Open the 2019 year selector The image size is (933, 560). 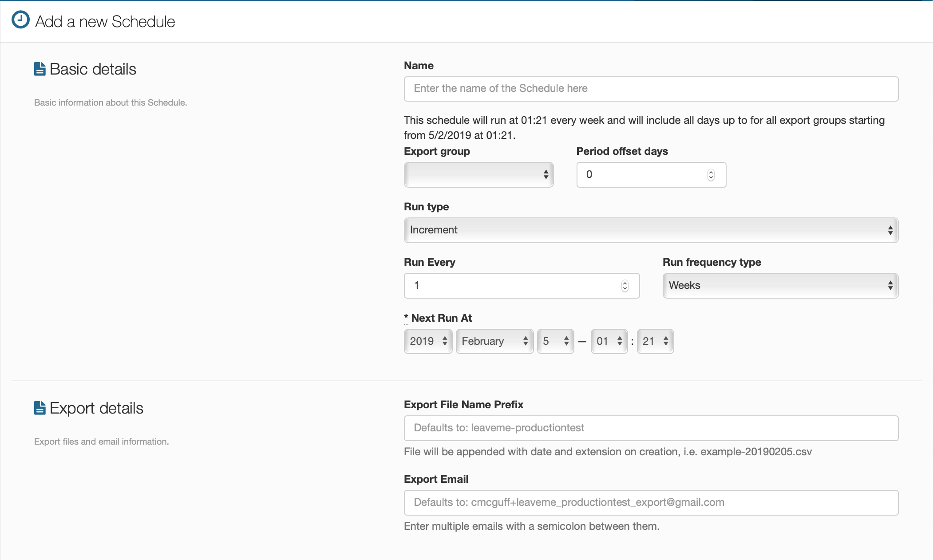click(428, 341)
